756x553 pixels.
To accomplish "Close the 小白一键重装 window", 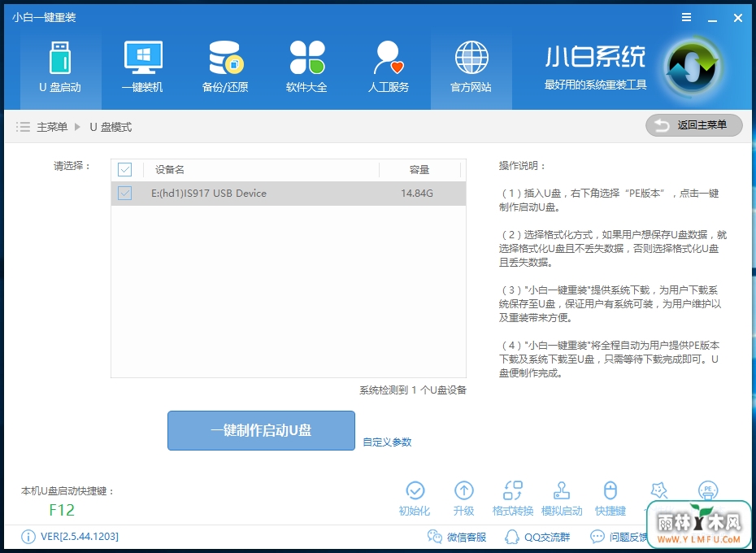I will (x=737, y=18).
